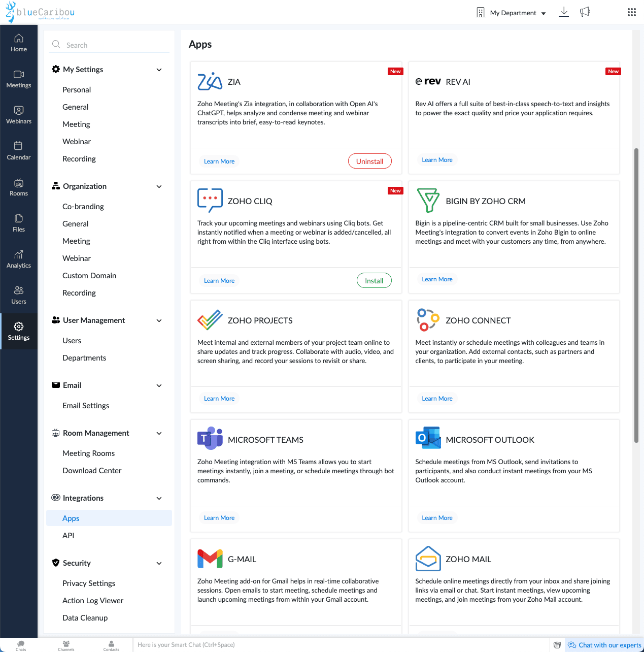Learn More about Microsoft Outlook
Viewport: 644px width, 652px height.
coord(437,517)
